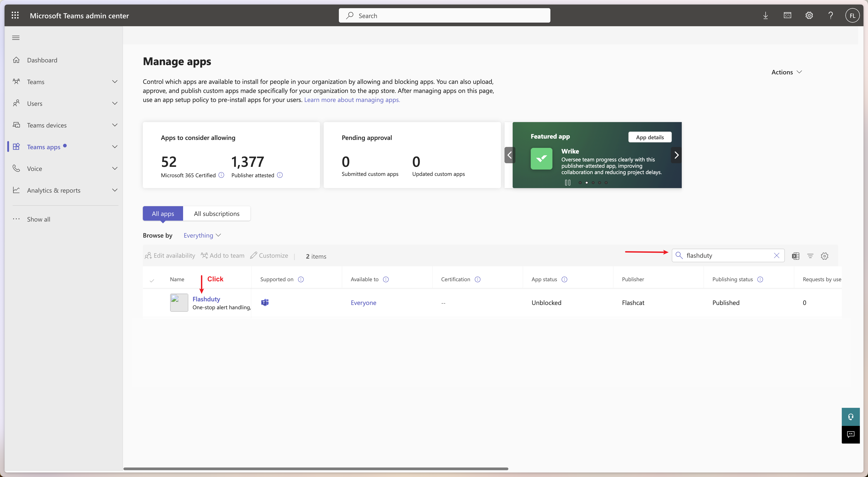
Task: Select the last featured carousel dot
Action: pos(606,182)
